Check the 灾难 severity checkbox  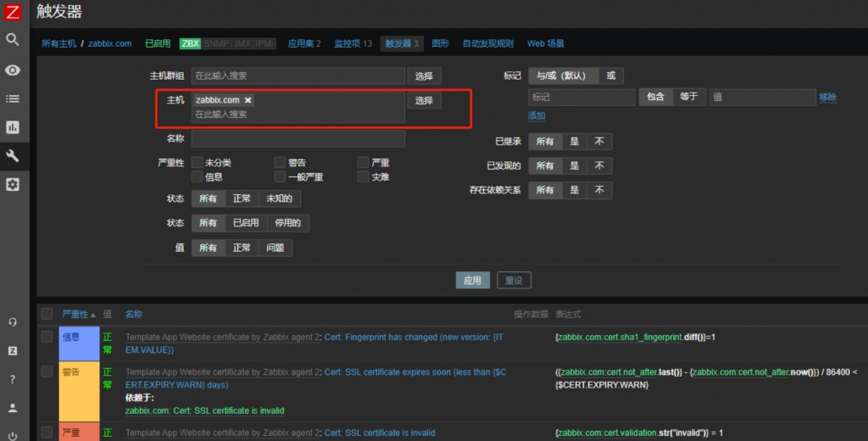[x=363, y=176]
